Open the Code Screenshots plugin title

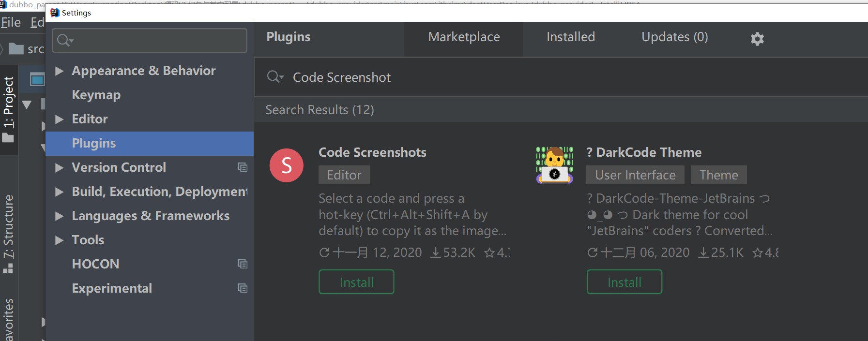click(372, 152)
